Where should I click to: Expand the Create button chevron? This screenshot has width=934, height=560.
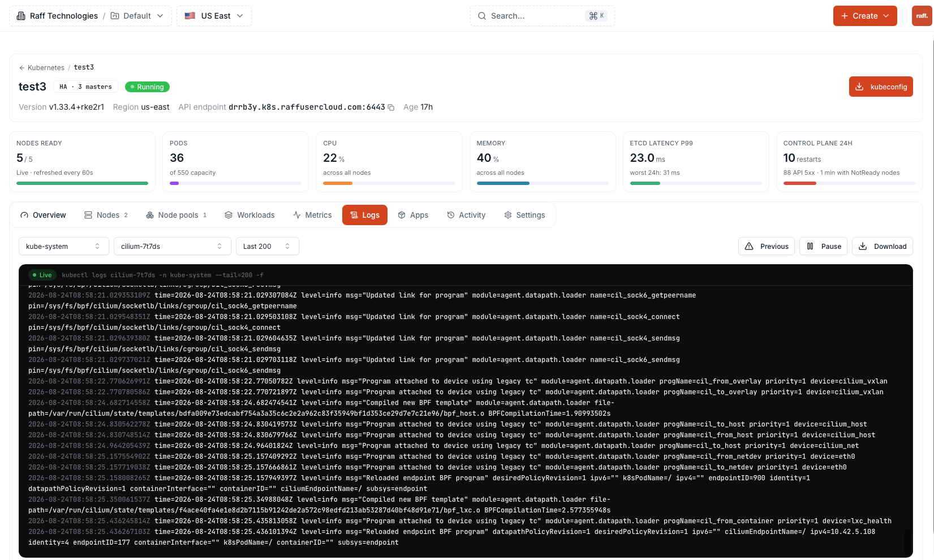pos(886,16)
